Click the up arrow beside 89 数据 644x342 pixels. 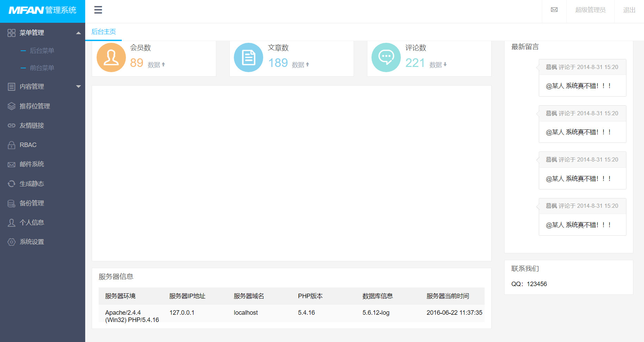click(164, 65)
